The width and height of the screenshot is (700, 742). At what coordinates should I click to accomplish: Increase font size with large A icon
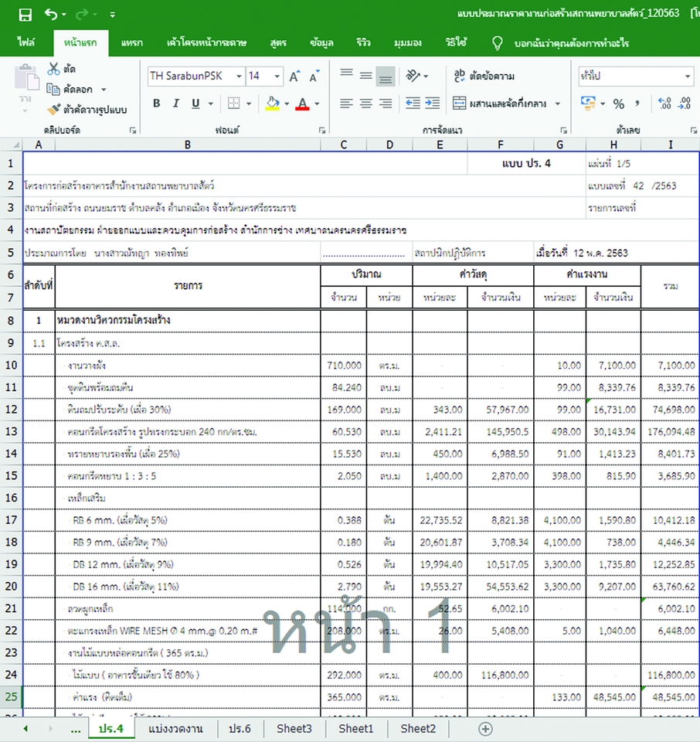pyautogui.click(x=294, y=77)
